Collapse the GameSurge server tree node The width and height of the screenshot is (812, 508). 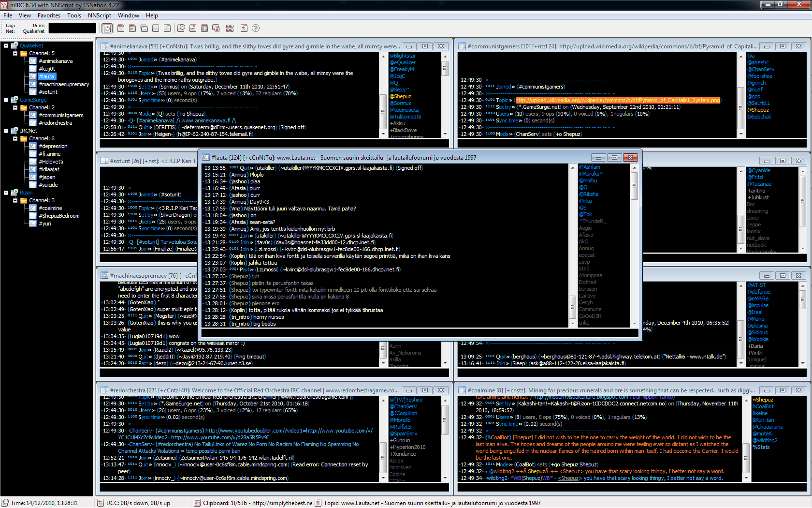[x=6, y=100]
